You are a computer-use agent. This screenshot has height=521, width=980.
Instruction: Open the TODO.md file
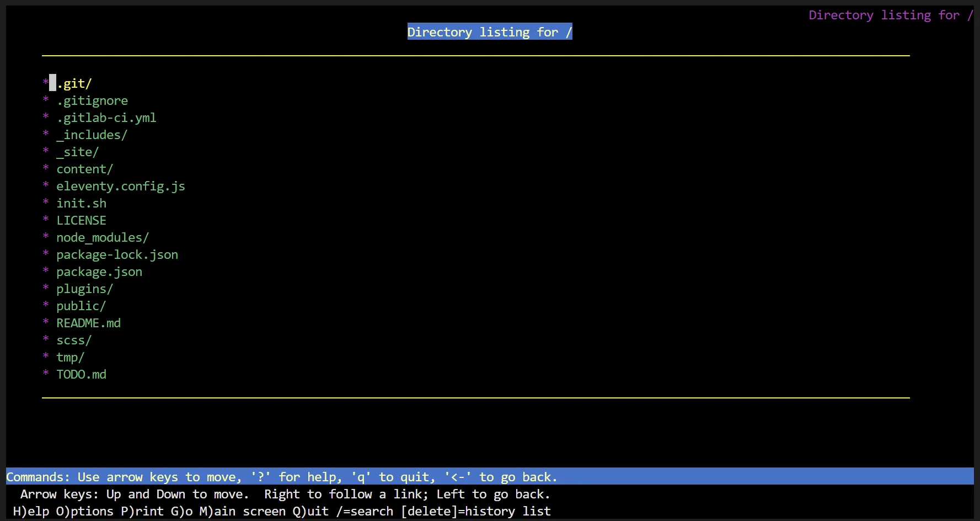[x=81, y=374]
